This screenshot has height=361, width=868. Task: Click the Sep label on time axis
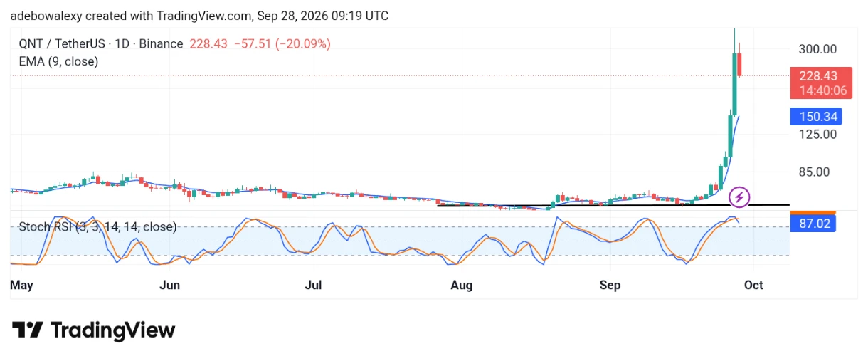pos(610,285)
